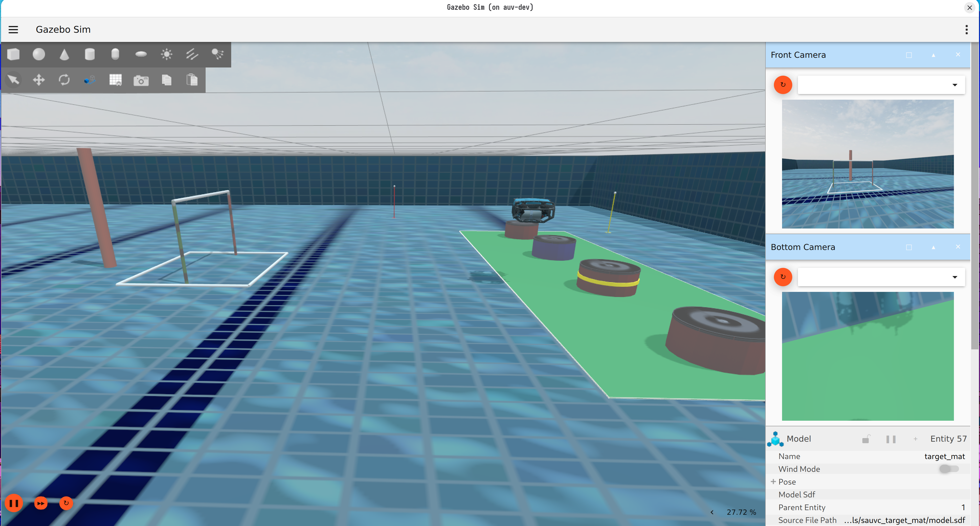The image size is (980, 526).
Task: Collapse the Bottom Camera panel
Action: [x=933, y=247]
